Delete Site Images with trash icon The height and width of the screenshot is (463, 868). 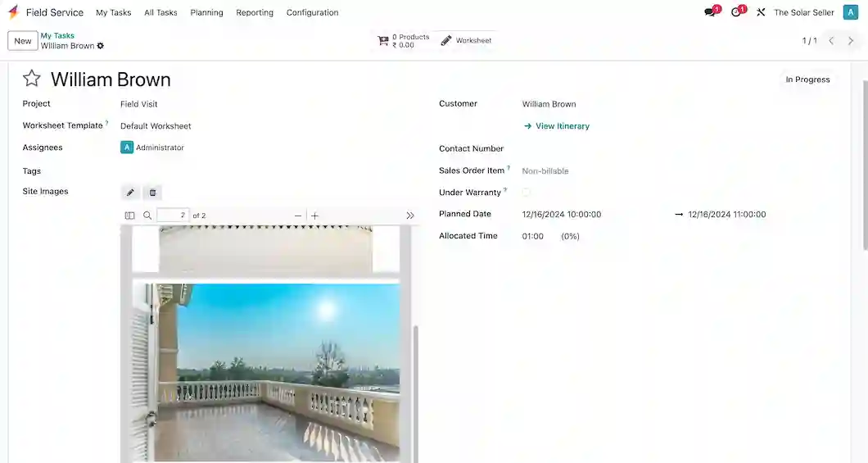tap(151, 193)
